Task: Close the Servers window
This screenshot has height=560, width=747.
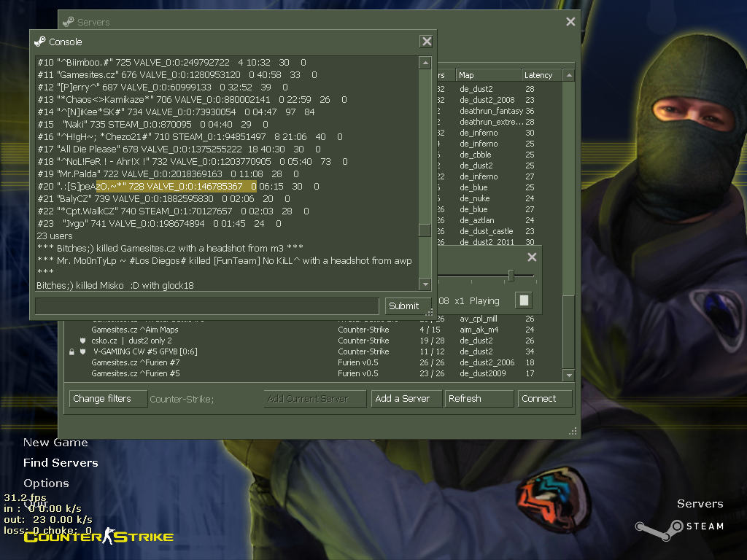Action: click(x=570, y=21)
